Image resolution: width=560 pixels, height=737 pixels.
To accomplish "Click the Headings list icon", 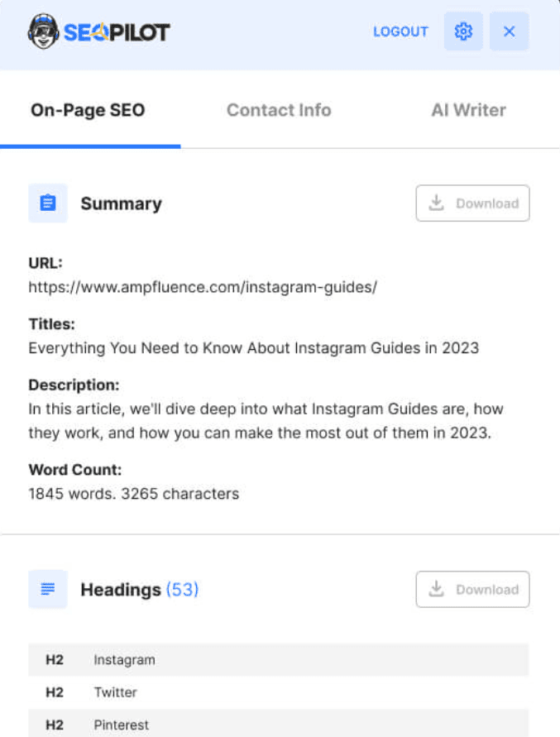I will click(48, 590).
